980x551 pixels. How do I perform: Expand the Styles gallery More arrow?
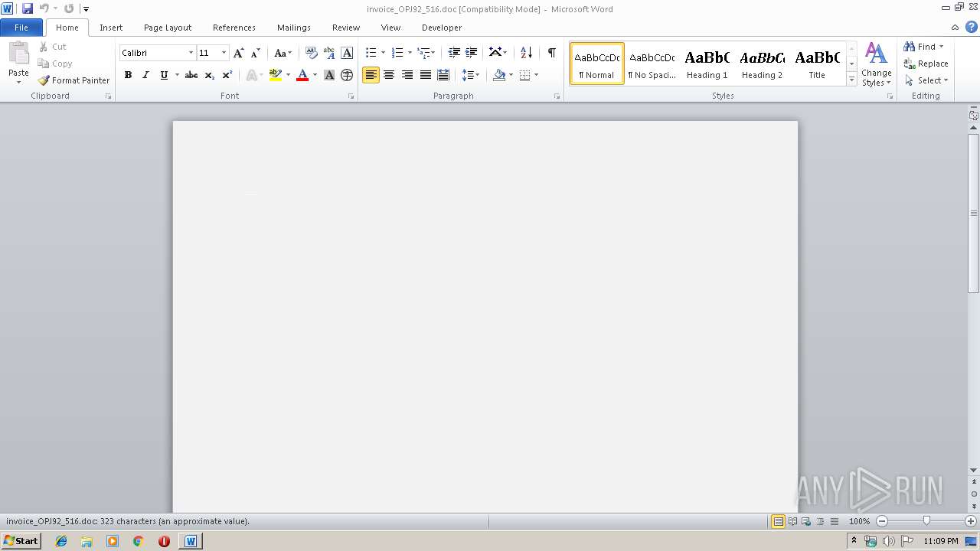pos(851,79)
